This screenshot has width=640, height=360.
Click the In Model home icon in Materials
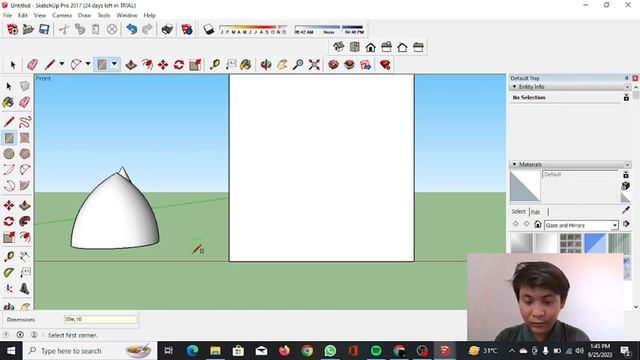538,224
